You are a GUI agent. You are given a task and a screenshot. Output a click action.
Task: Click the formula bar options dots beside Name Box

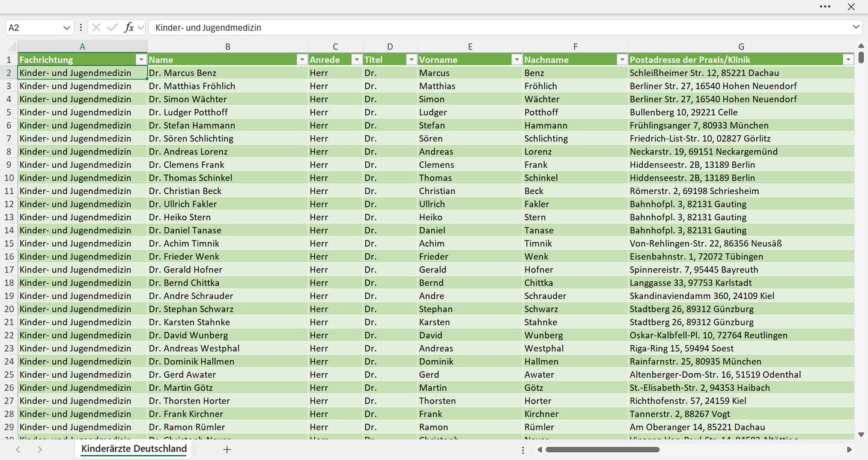point(80,28)
